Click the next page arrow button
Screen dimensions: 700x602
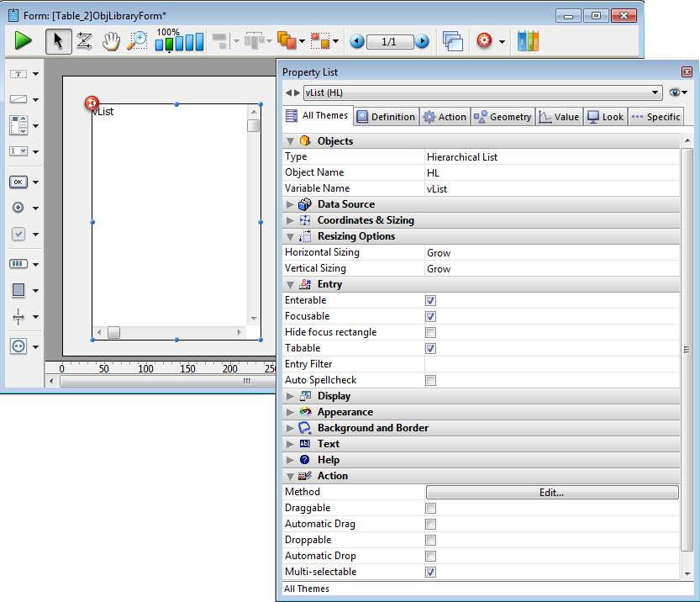[422, 41]
